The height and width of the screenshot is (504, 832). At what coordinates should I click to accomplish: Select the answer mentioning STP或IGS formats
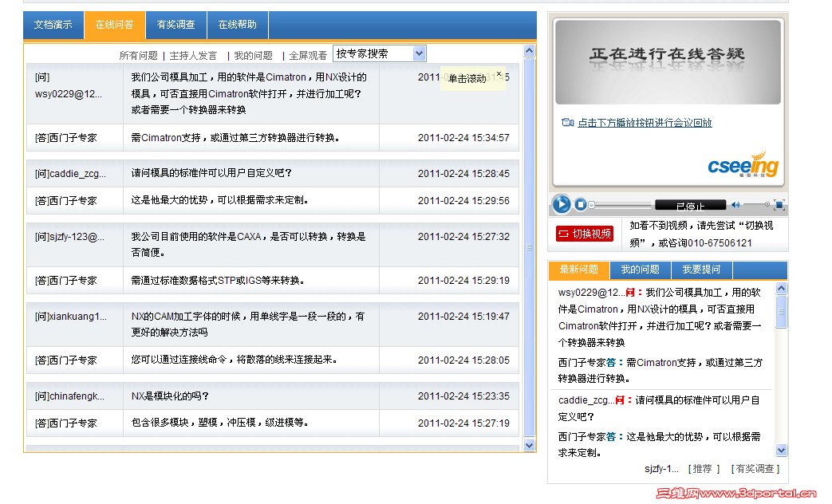point(218,280)
